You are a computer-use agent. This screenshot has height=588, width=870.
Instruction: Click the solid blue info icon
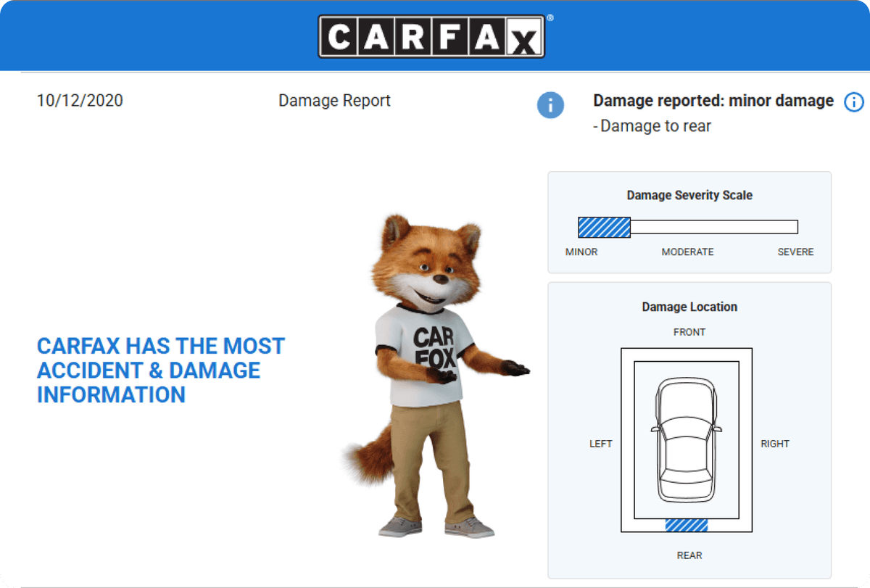(550, 104)
